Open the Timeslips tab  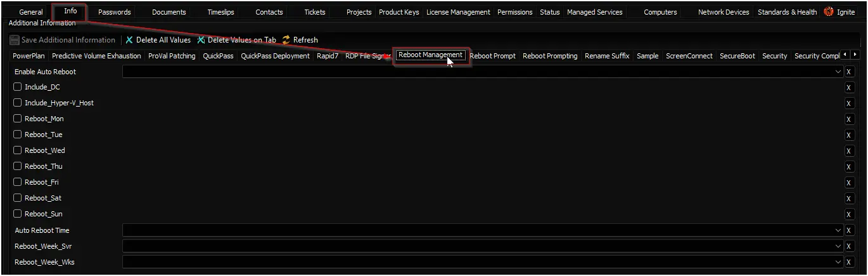click(221, 12)
